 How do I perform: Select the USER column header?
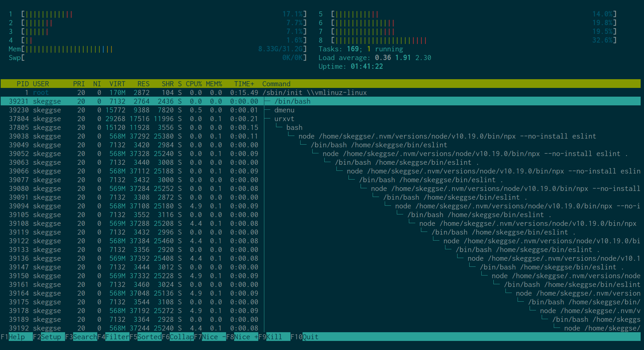click(x=41, y=84)
